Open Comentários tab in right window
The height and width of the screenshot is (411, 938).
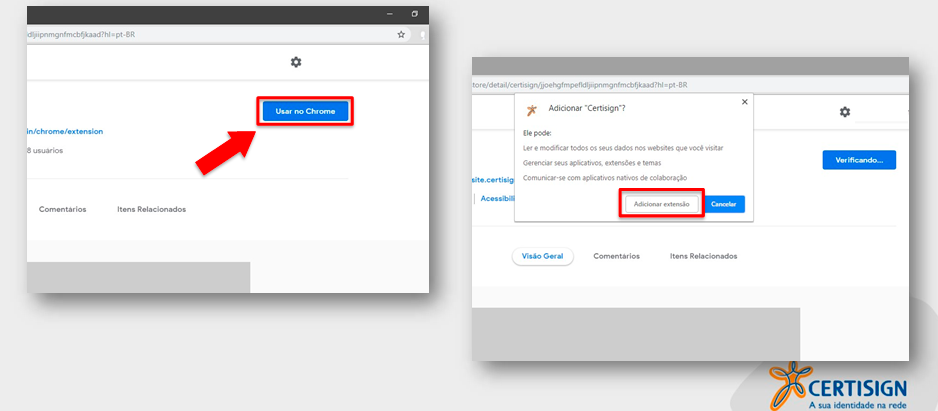point(616,256)
